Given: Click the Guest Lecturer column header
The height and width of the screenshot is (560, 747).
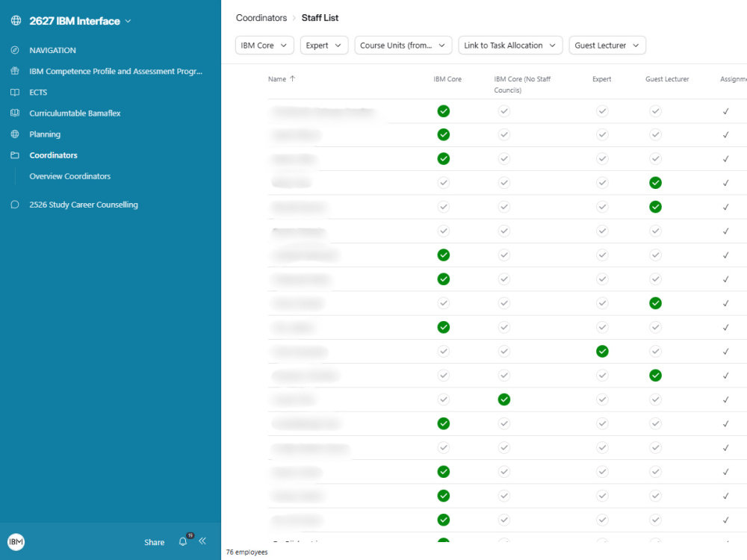Looking at the screenshot, I should (x=667, y=79).
